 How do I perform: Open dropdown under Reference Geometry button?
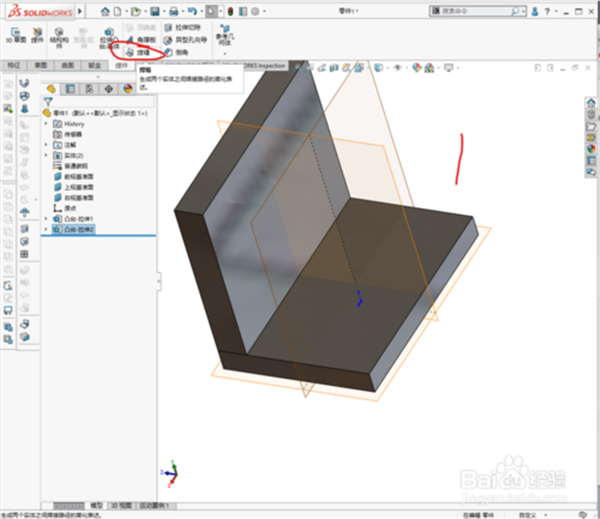(225, 53)
